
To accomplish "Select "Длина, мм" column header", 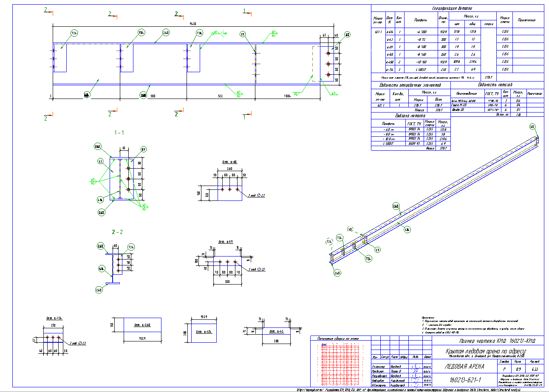I will click(443, 20).
